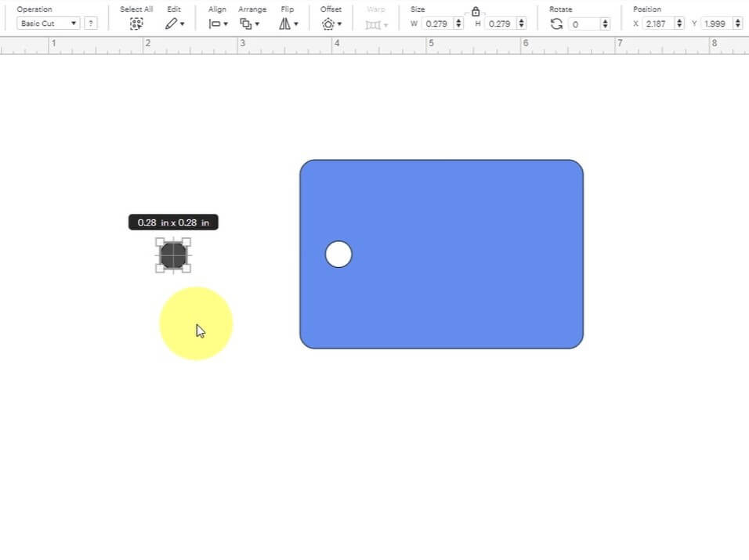Click the Position X input field
Image resolution: width=749 pixels, height=560 pixels.
657,23
